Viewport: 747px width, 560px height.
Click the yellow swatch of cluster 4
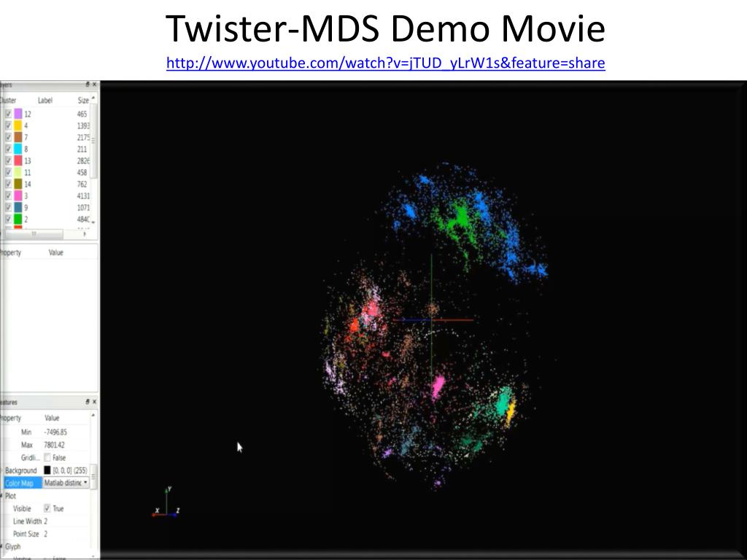coord(18,125)
